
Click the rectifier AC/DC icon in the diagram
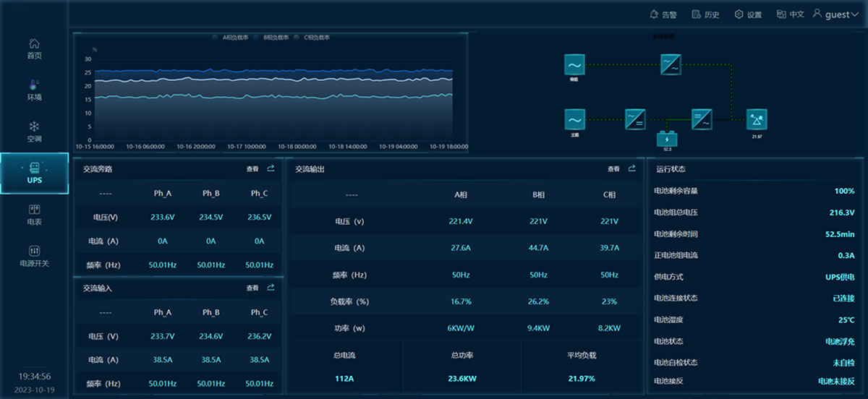635,119
